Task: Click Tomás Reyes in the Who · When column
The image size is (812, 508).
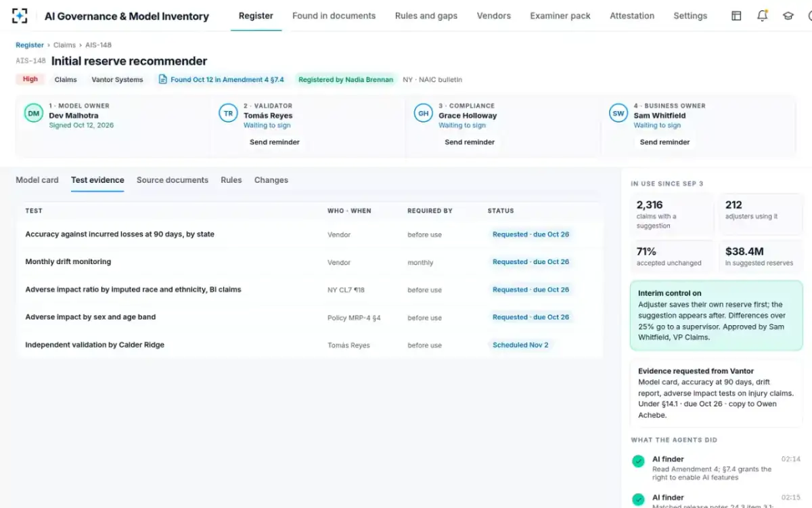Action: 348,345
